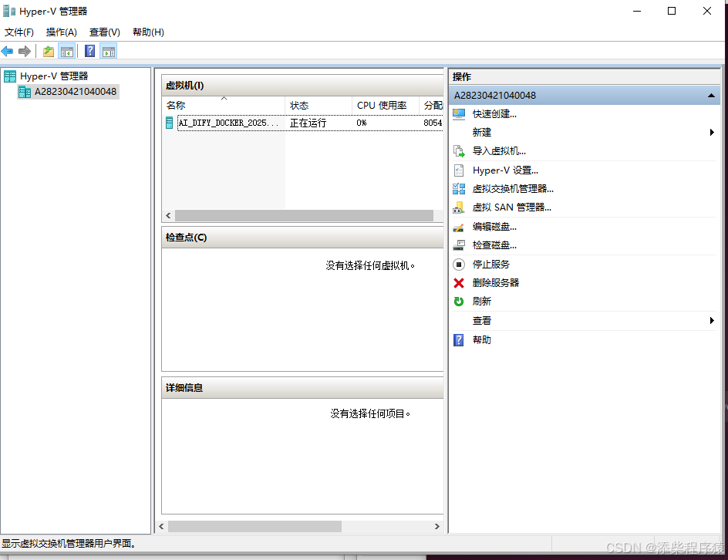Click the 停止服务 action text
The width and height of the screenshot is (728, 560).
point(490,265)
